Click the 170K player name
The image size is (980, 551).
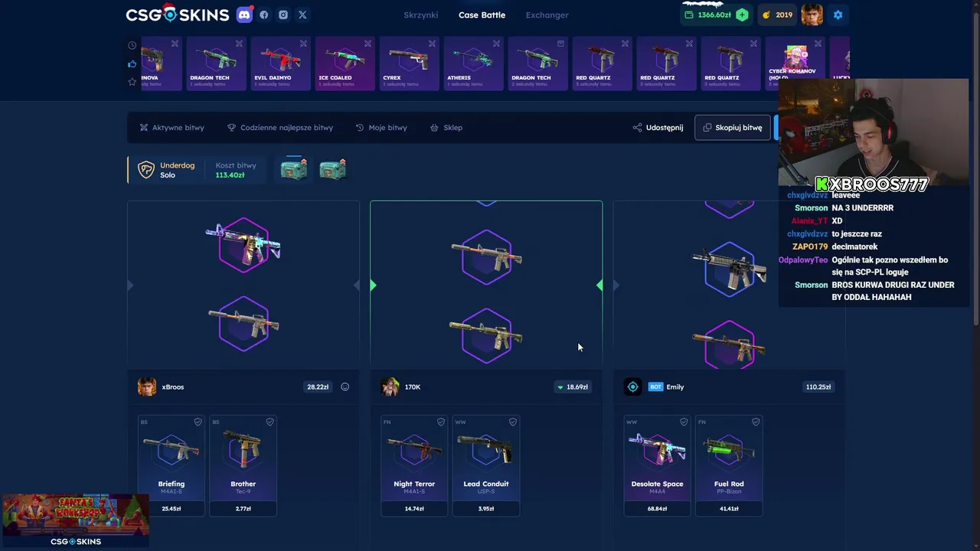point(413,387)
